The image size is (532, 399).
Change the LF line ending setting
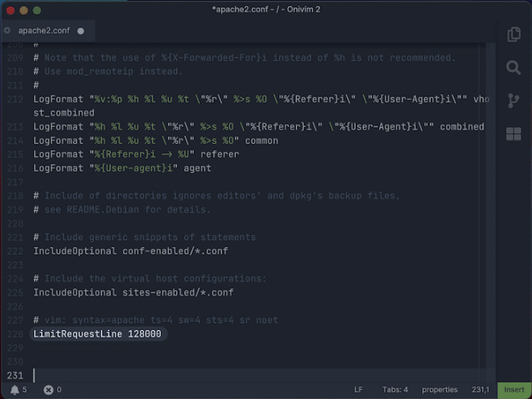pos(358,390)
